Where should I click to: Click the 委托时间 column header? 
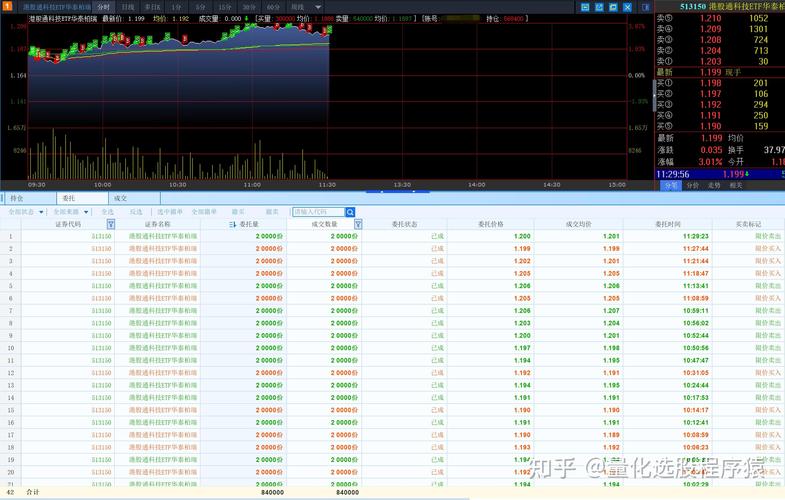(667, 224)
